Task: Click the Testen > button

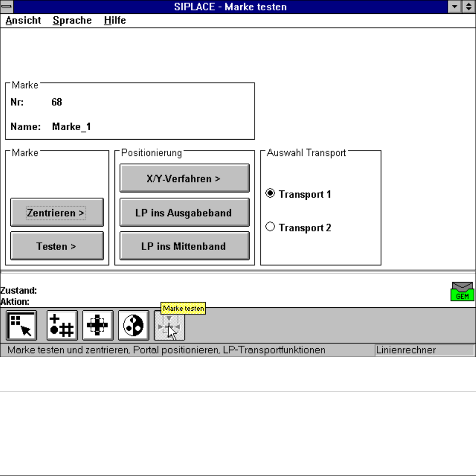Action: (57, 246)
